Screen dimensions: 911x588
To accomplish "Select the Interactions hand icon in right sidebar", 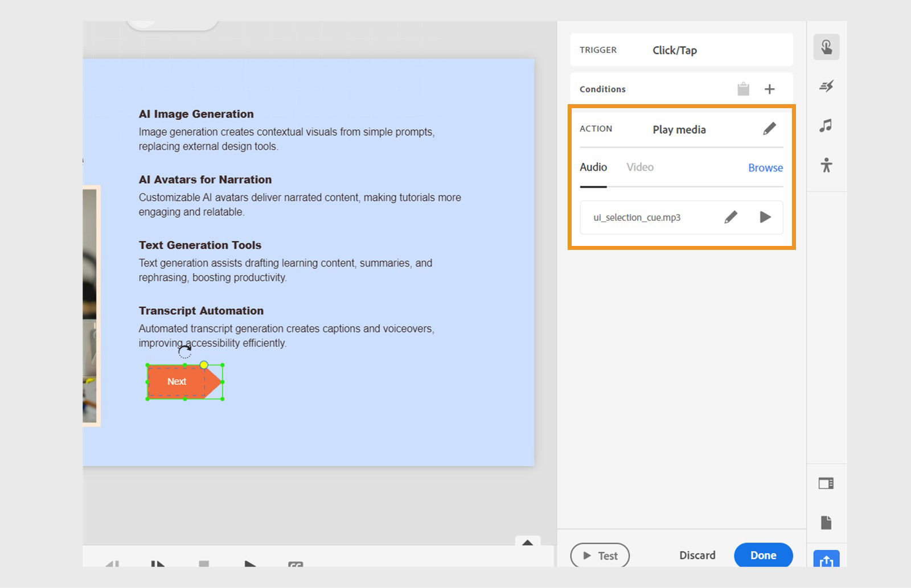I will click(826, 47).
